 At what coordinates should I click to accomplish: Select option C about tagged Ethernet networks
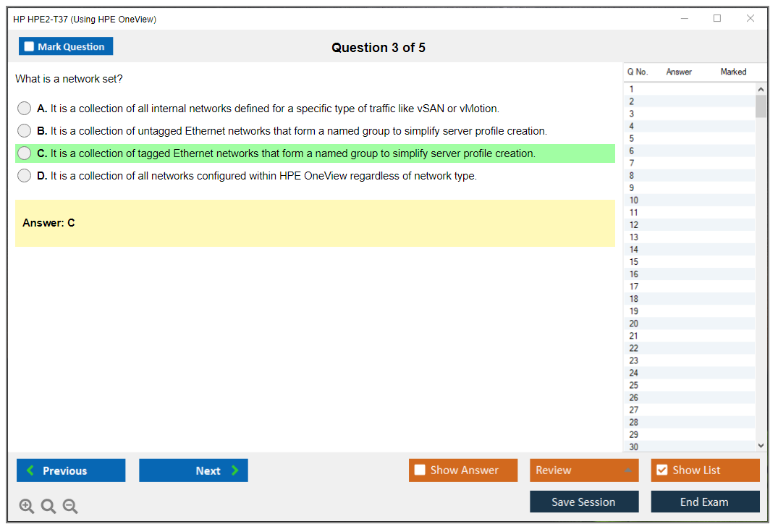25,153
